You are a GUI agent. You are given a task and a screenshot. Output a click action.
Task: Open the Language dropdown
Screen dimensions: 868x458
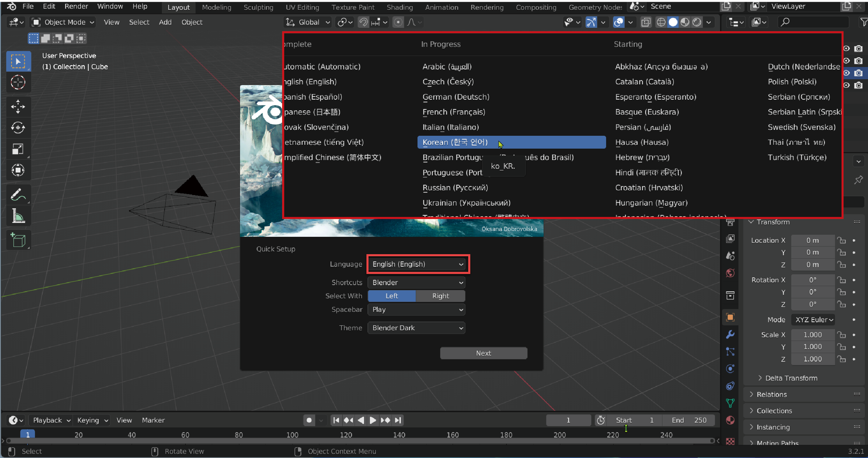click(416, 264)
